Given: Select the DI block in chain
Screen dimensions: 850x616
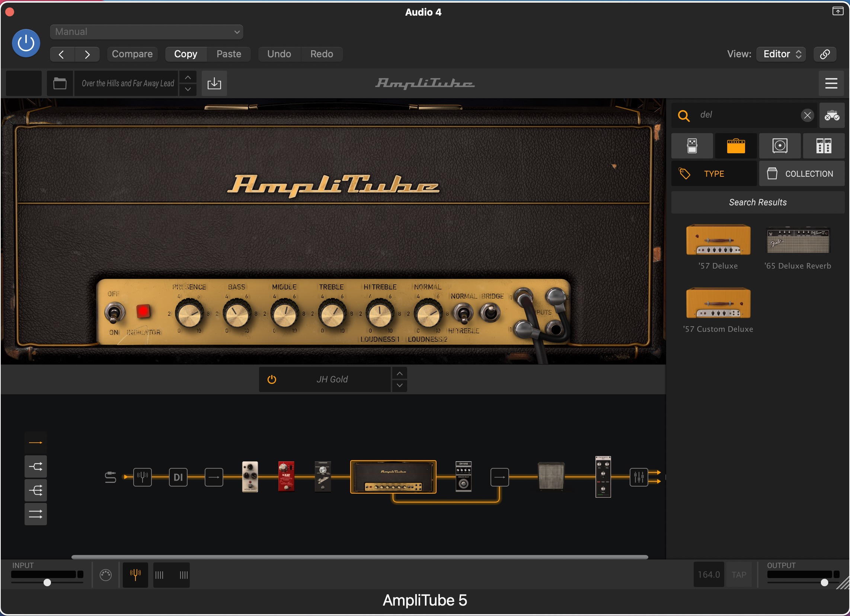Looking at the screenshot, I should coord(178,477).
